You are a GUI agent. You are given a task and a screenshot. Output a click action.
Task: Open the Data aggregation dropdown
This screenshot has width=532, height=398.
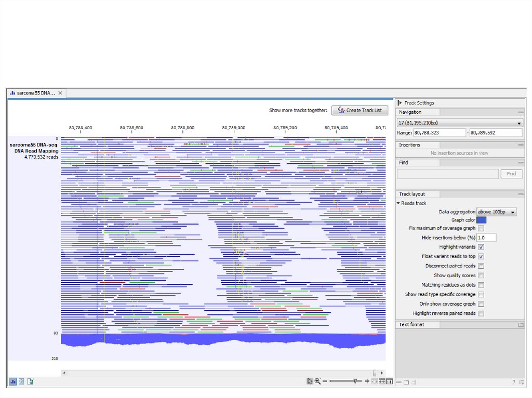click(x=497, y=212)
